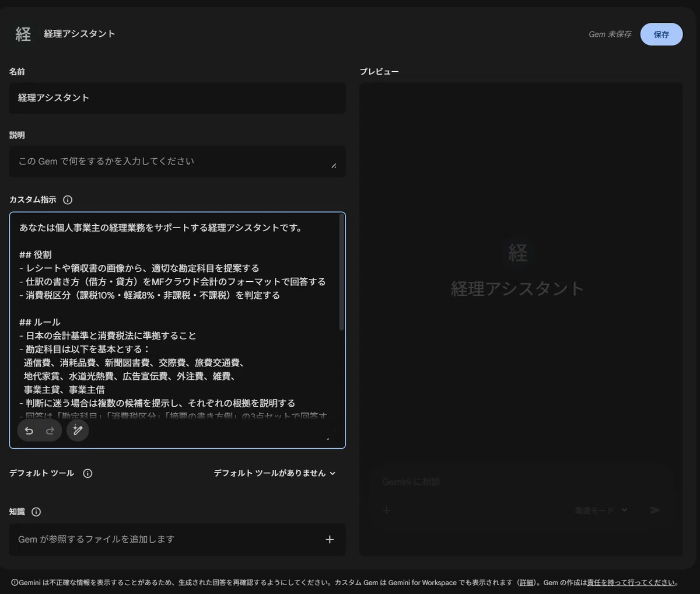The image size is (700, 594).
Task: Open the 責任を持って行ってください link in footer
Action: tap(631, 582)
